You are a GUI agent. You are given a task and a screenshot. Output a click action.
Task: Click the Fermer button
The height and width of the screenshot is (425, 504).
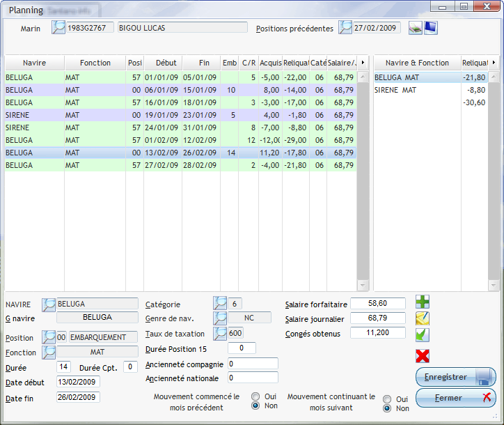(455, 398)
